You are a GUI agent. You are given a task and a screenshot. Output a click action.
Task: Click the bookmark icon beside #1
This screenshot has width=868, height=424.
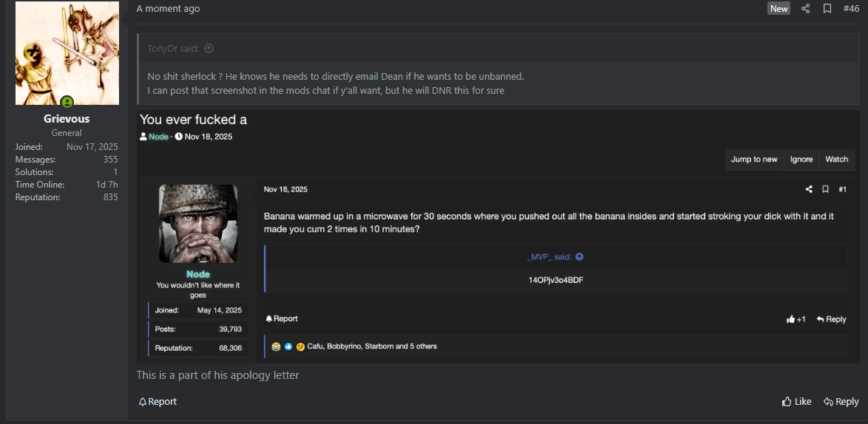tap(825, 190)
